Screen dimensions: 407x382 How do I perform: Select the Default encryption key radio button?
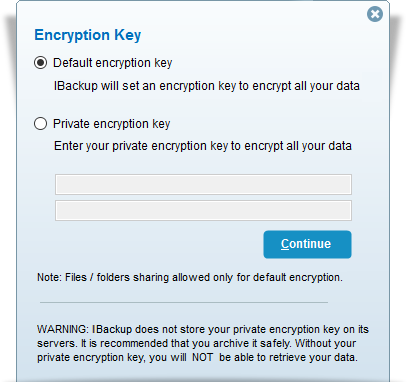point(40,63)
